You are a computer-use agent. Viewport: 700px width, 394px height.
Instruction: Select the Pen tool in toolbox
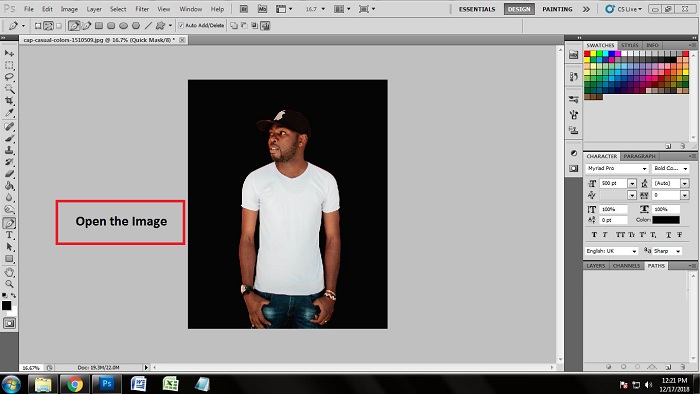pos(9,223)
